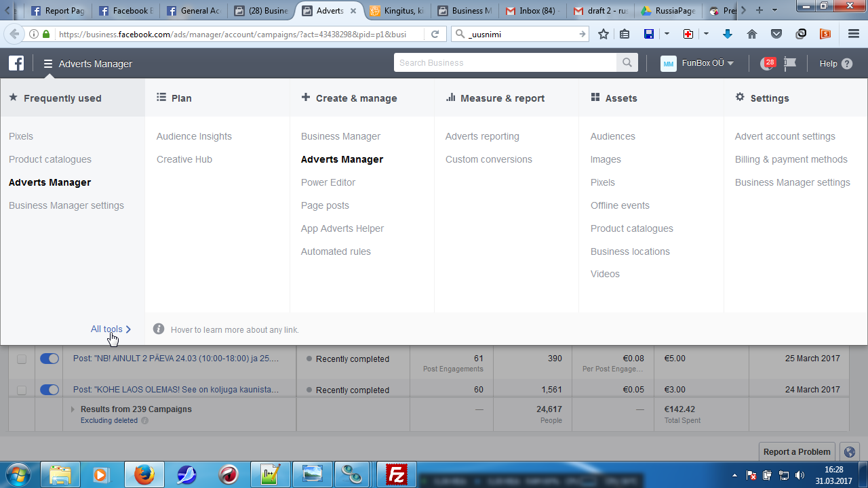Tick the checkbox for the "KOHE LAOS OLEMAS" campaign
The image size is (868, 488).
tap(22, 390)
